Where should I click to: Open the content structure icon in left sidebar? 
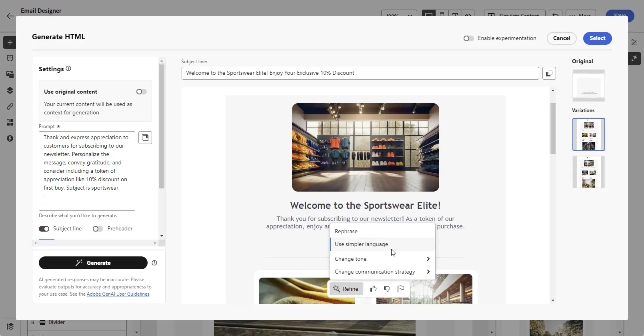[10, 58]
